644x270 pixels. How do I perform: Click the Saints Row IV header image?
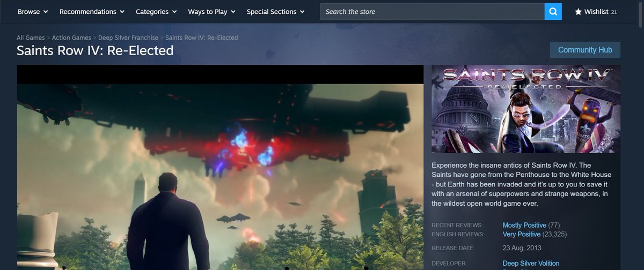[526, 109]
